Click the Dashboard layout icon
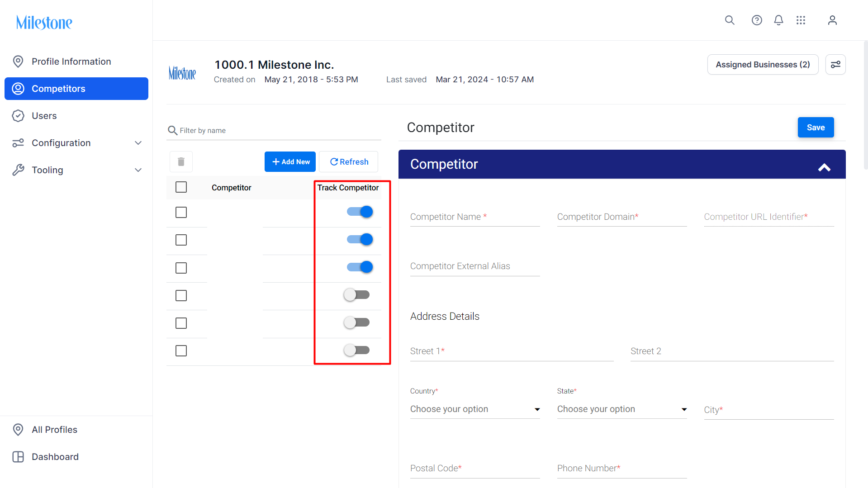Image resolution: width=868 pixels, height=488 pixels. (x=18, y=457)
